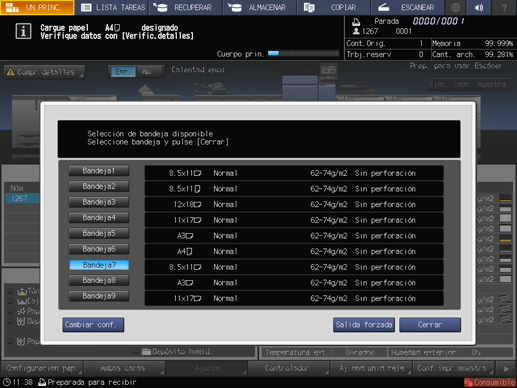Click the right arrow next-page button
517x388 pixels.
pyautogui.click(x=506, y=368)
